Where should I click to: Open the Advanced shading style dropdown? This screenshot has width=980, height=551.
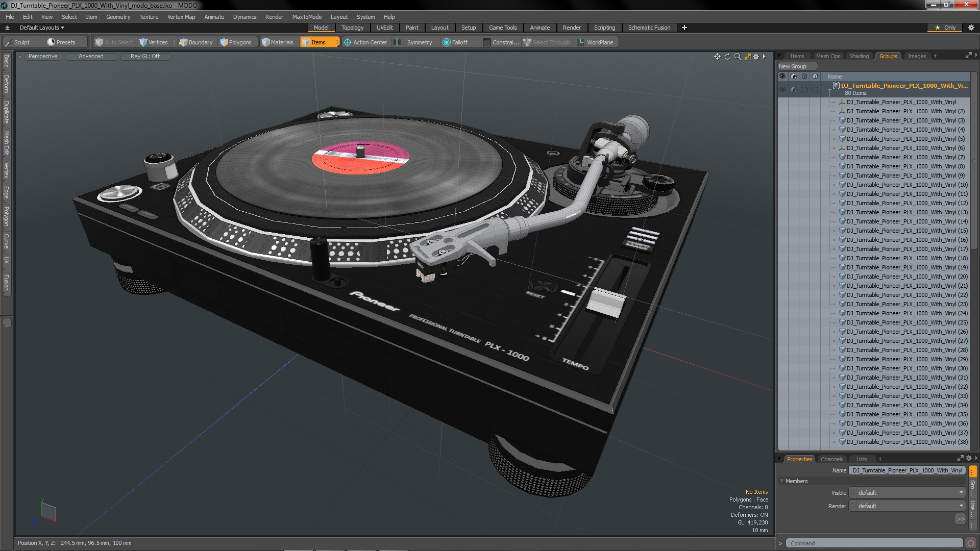point(91,57)
